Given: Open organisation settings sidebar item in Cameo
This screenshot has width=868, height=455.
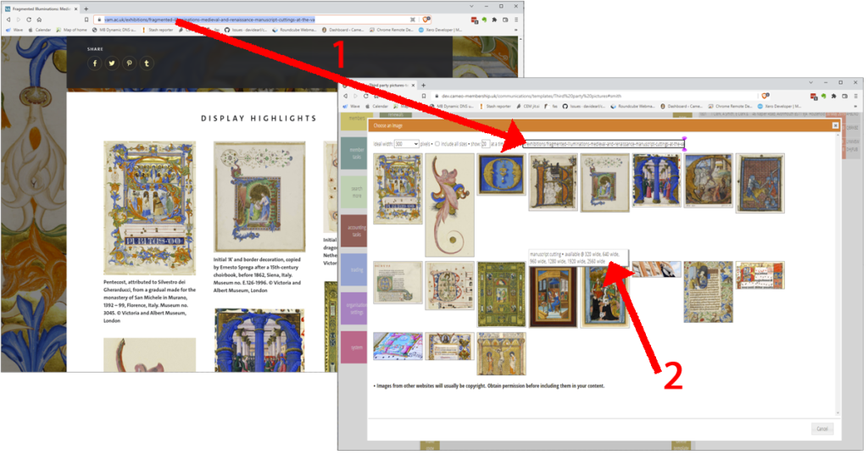Looking at the screenshot, I should click(x=353, y=308).
